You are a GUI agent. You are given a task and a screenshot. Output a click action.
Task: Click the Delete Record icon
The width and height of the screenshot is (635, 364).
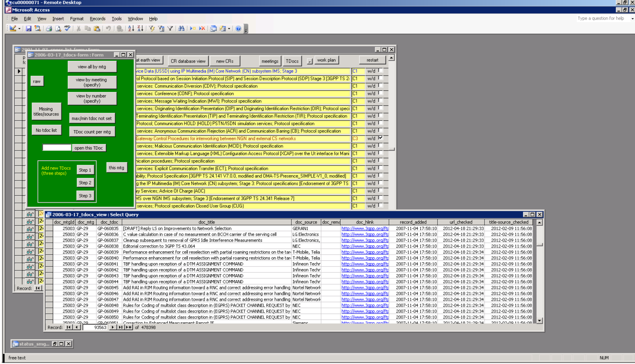(x=202, y=29)
